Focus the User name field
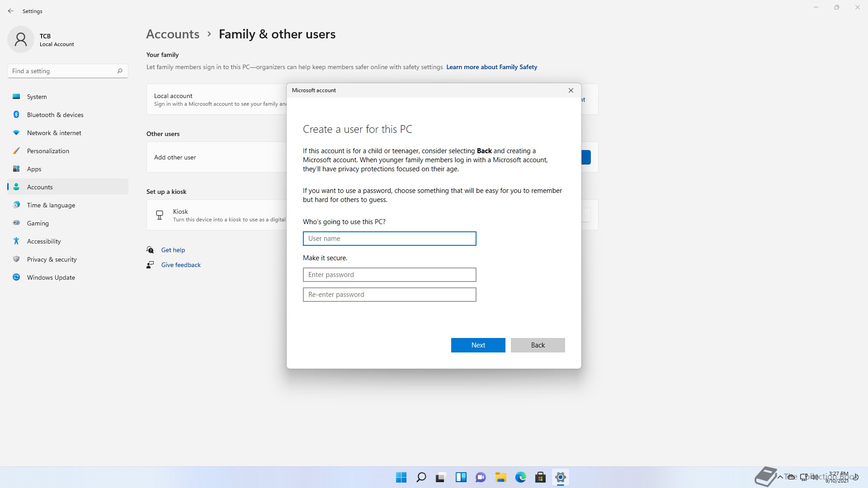This screenshot has width=868, height=488. point(389,239)
